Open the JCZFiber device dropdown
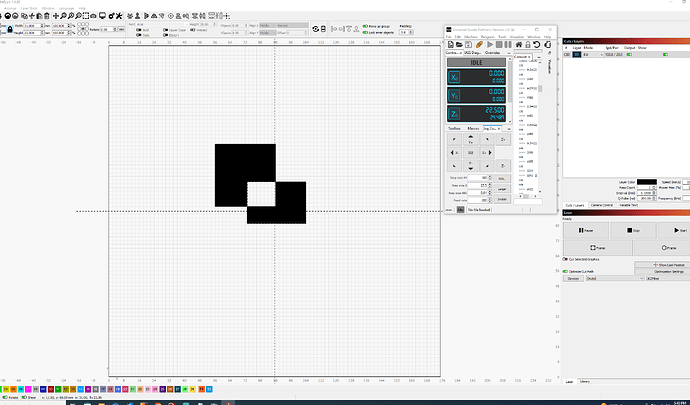 [668, 278]
